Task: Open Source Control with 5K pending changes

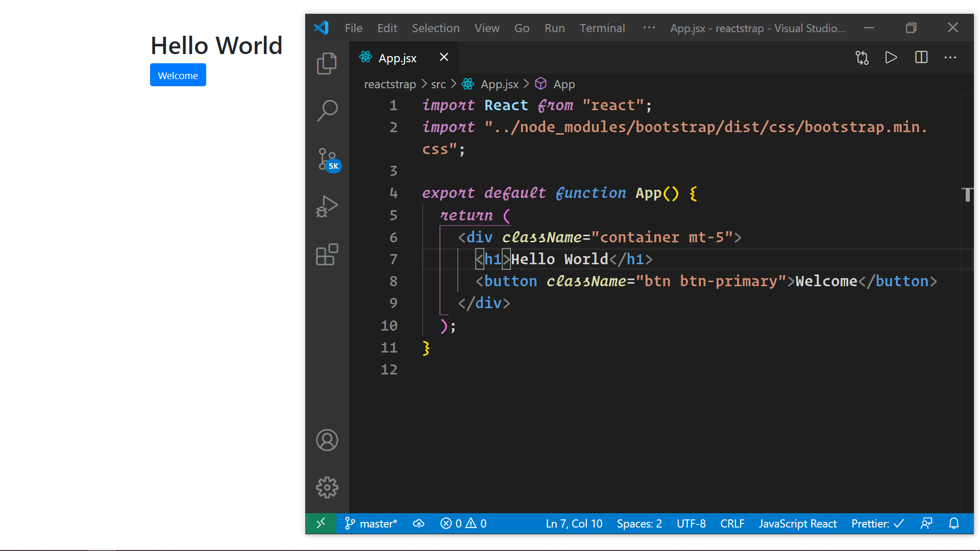Action: click(x=327, y=159)
